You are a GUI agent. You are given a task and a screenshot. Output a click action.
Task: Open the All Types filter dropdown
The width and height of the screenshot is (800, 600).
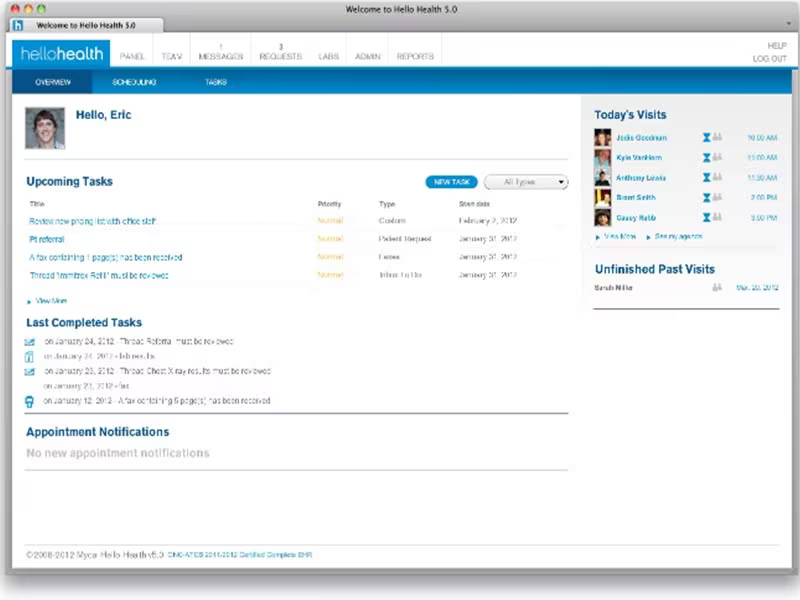click(x=526, y=182)
